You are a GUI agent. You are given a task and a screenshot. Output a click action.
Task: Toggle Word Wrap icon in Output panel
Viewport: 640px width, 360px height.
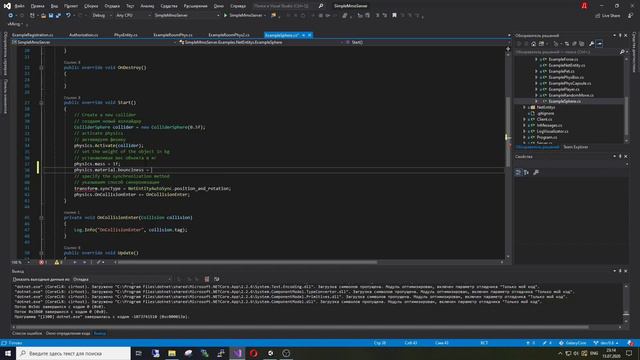click(x=217, y=279)
